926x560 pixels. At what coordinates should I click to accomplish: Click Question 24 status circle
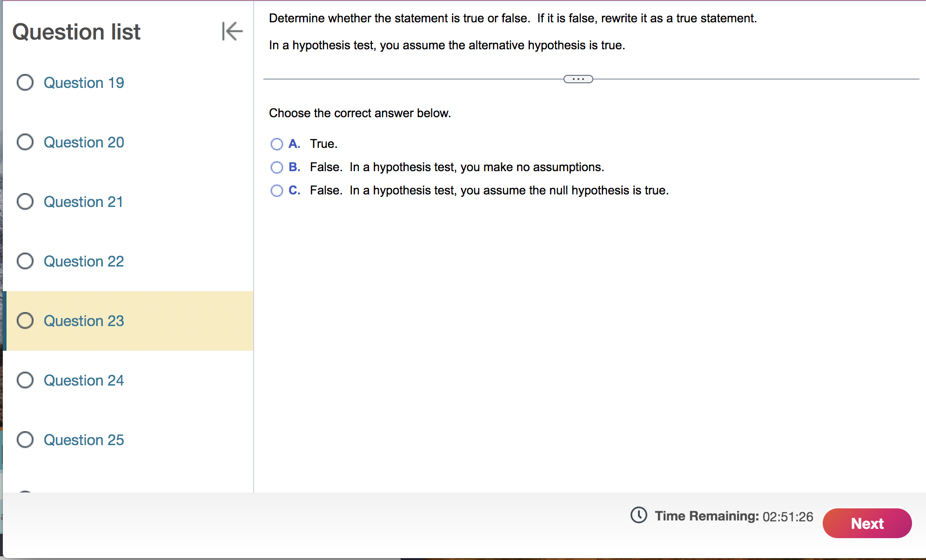pyautogui.click(x=25, y=380)
